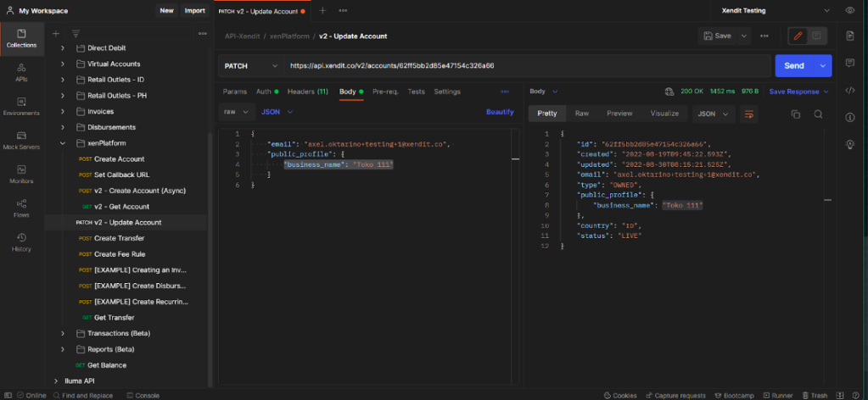Click the Save button
868x400 pixels.
coord(718,36)
